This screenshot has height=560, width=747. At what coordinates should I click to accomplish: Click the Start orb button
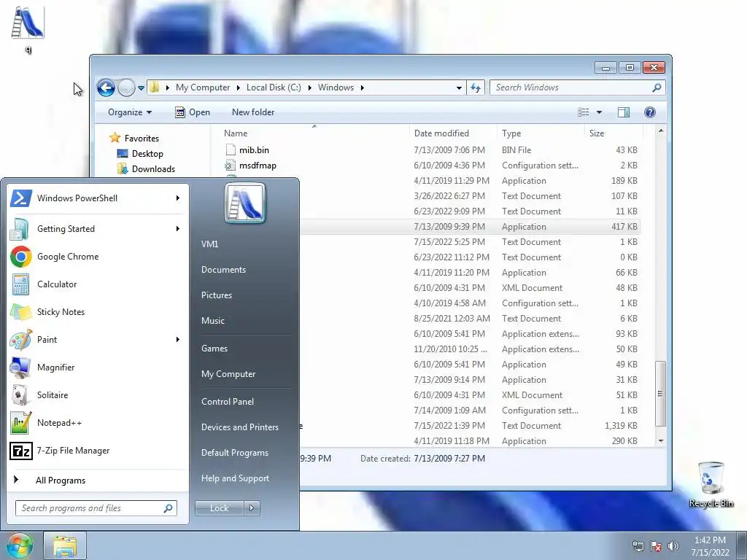pyautogui.click(x=19, y=545)
